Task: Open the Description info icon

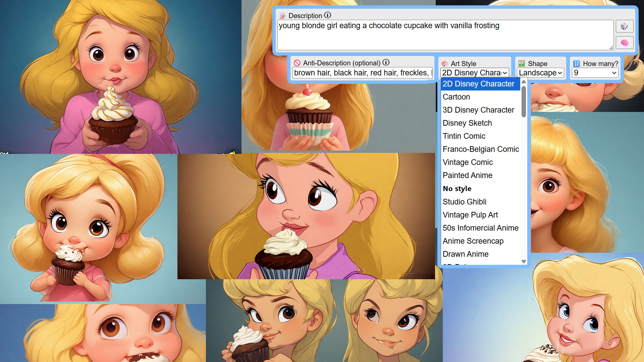Action: tap(327, 15)
